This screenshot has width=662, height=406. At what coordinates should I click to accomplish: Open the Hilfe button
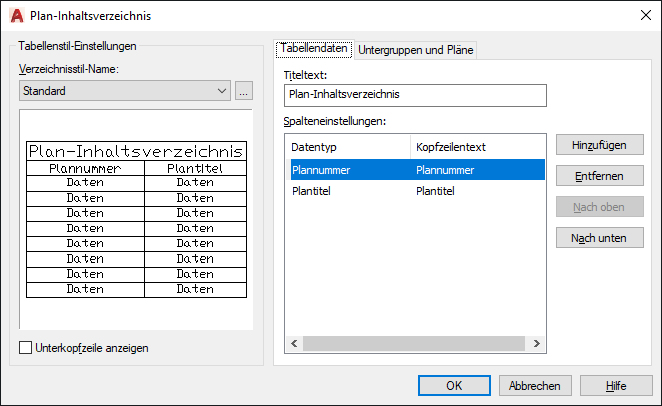click(x=616, y=385)
